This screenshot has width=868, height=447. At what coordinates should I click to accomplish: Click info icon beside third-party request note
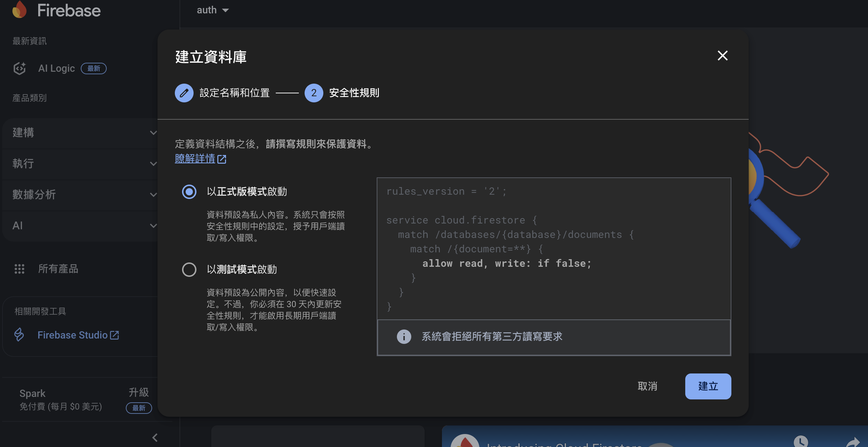click(x=404, y=337)
